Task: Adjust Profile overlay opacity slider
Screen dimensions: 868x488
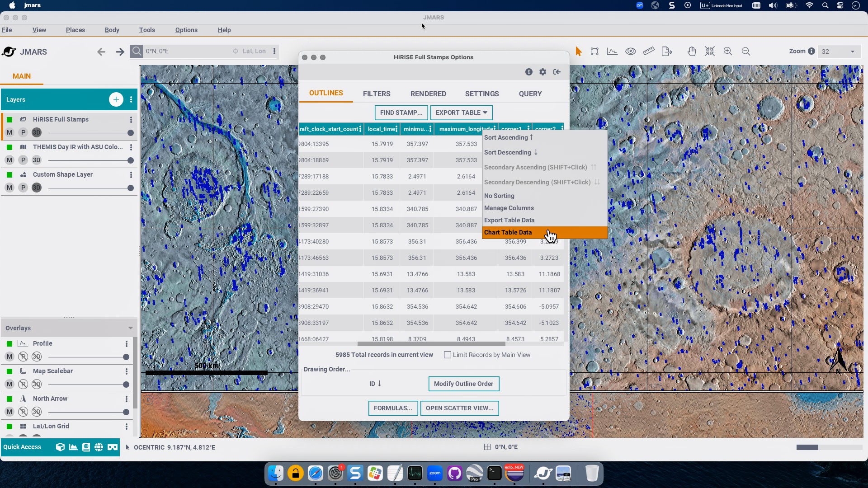Action: tap(89, 357)
